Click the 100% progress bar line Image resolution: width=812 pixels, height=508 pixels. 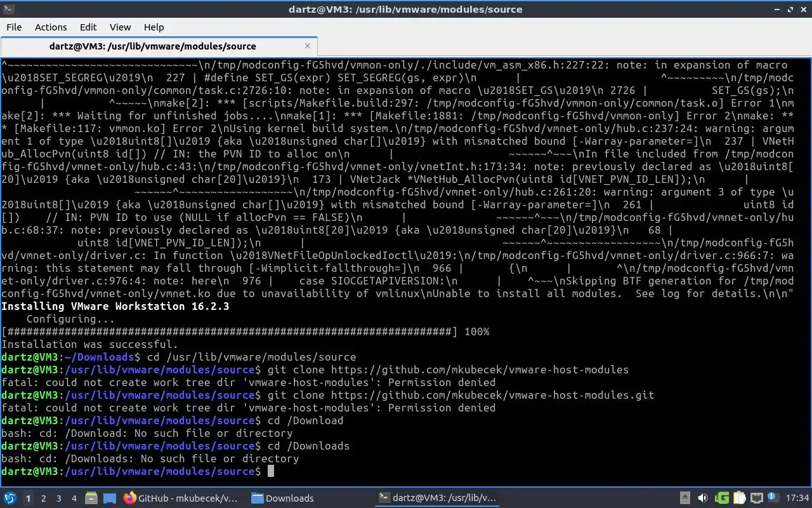(246, 331)
